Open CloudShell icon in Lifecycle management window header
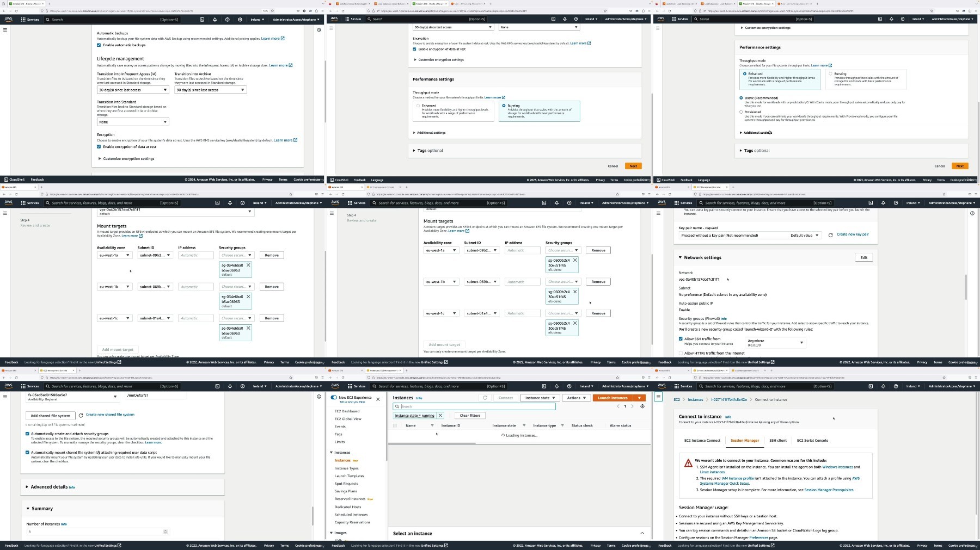Screen dimensions: 980x550 202,20
